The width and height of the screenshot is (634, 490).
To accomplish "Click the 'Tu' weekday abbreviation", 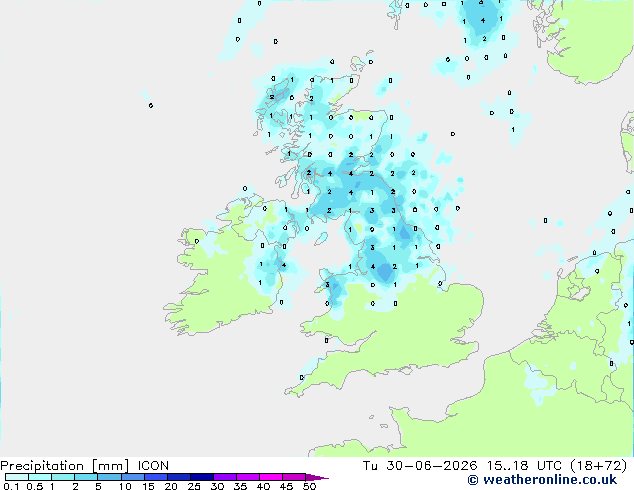I will (370, 466).
